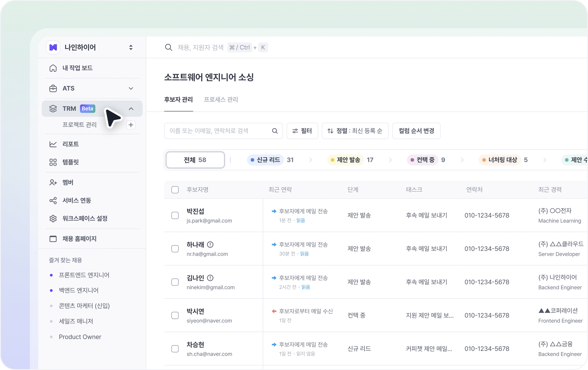The height and width of the screenshot is (370, 588).
Task: Select the checkbox for 박시연
Action: click(175, 315)
